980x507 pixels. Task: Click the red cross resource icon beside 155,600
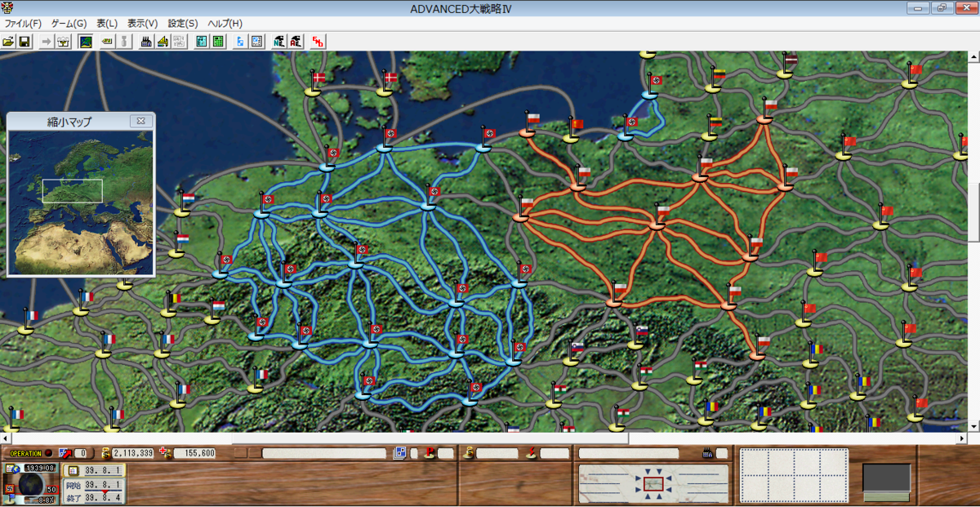tap(166, 453)
